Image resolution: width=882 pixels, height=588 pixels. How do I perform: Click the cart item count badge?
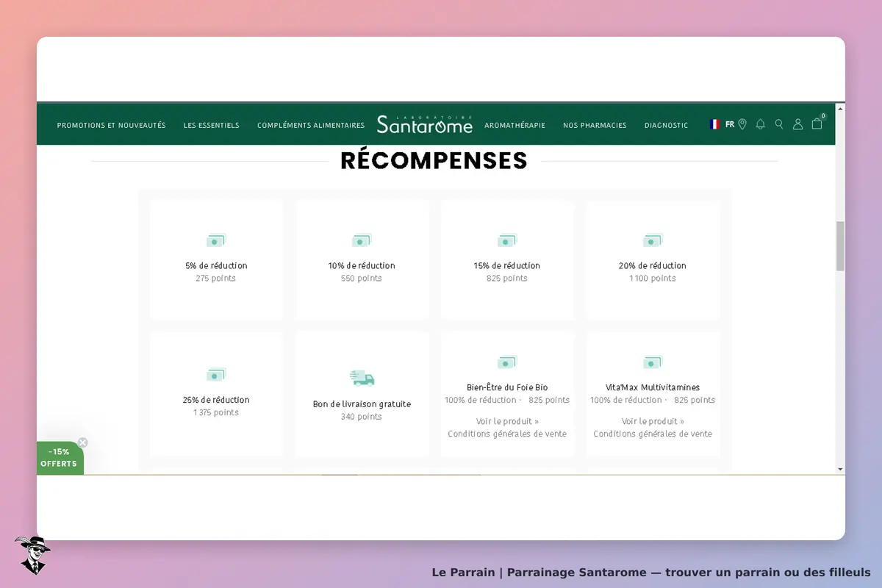823,116
